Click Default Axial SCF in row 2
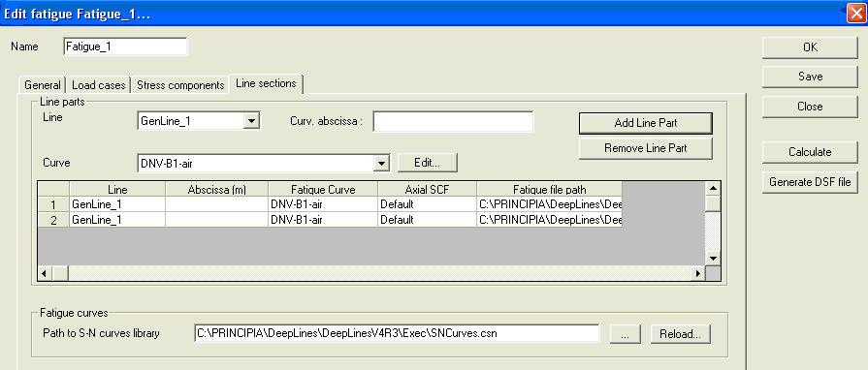 pyautogui.click(x=428, y=220)
